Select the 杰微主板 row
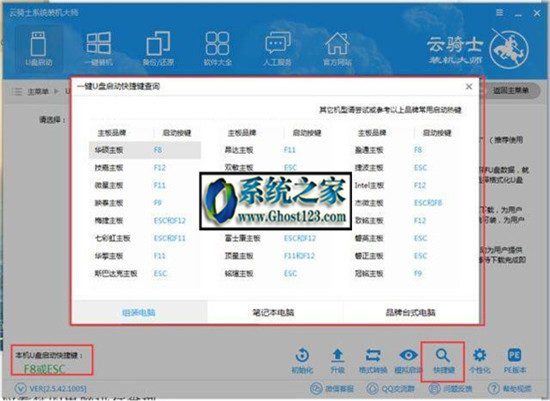This screenshot has height=401, width=550. pos(405,203)
